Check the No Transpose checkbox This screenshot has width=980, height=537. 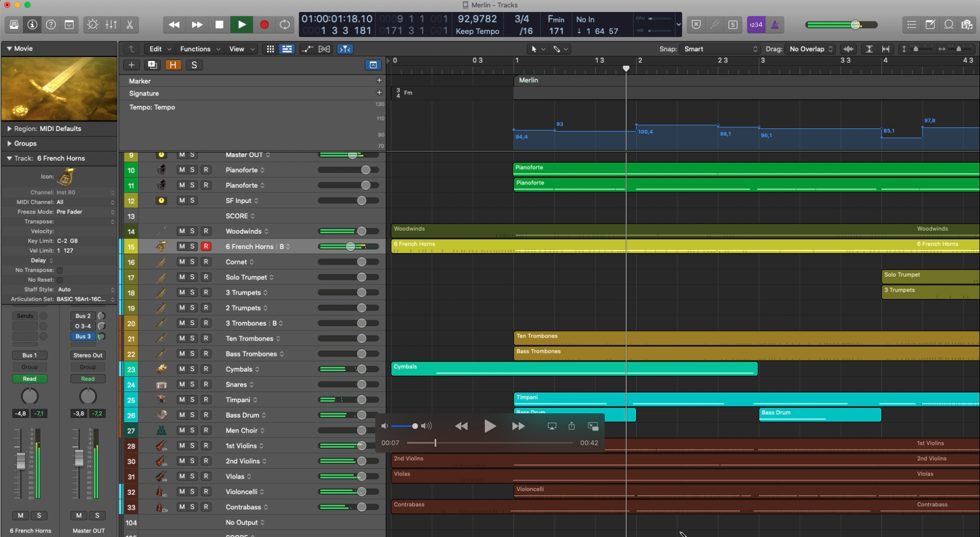click(59, 270)
